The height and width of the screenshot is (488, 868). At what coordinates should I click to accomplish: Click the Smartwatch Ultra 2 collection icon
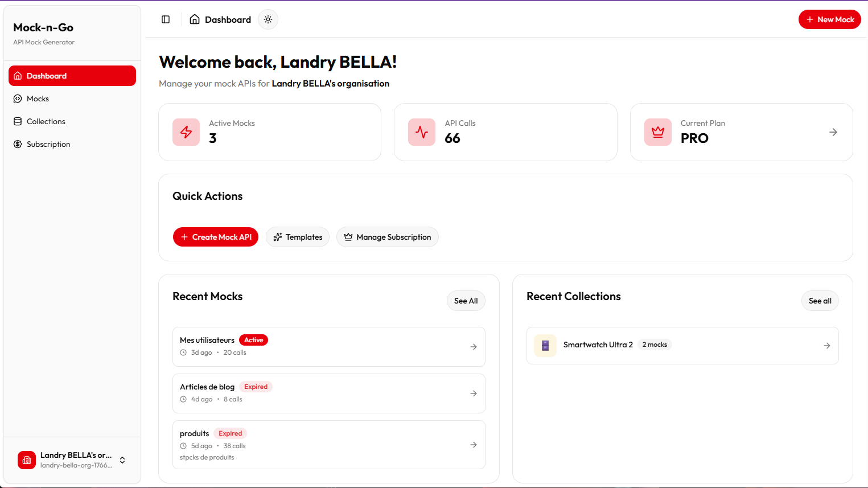tap(545, 346)
